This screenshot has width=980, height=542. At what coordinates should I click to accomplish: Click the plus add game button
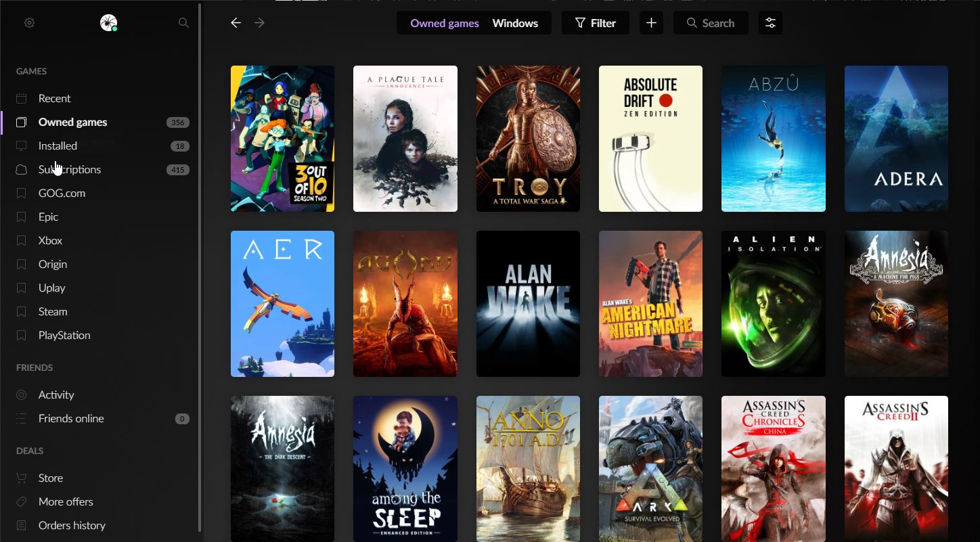[651, 23]
